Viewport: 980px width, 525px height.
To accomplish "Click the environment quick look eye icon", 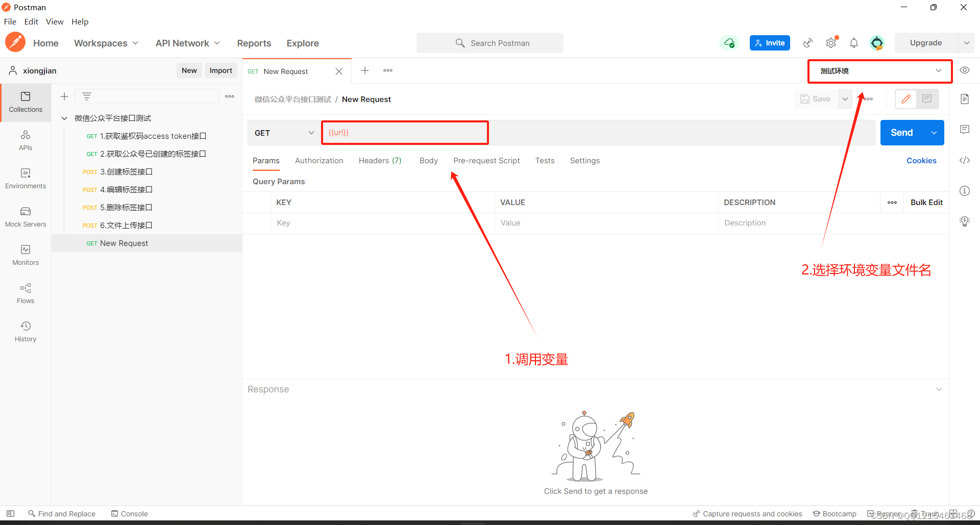I will point(965,70).
